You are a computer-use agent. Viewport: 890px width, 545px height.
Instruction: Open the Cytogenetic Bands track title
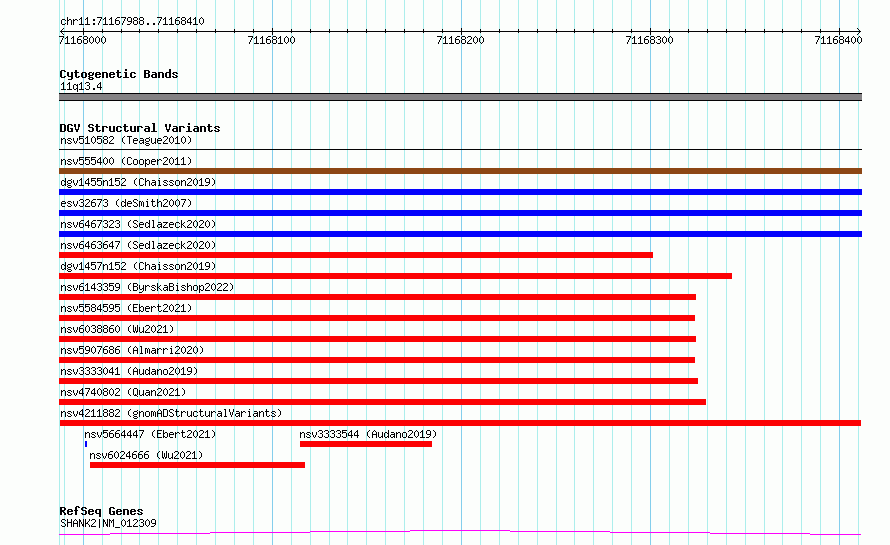tap(119, 74)
